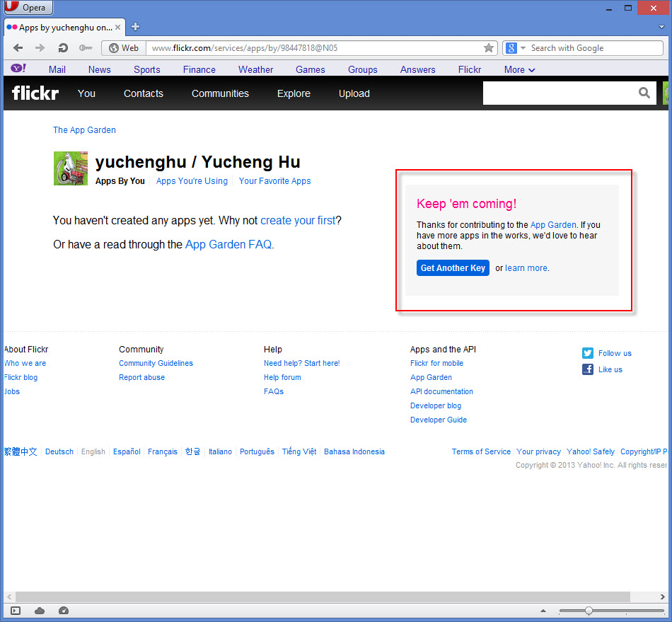
Task: Open the search engine dropdown arrow
Action: click(523, 48)
